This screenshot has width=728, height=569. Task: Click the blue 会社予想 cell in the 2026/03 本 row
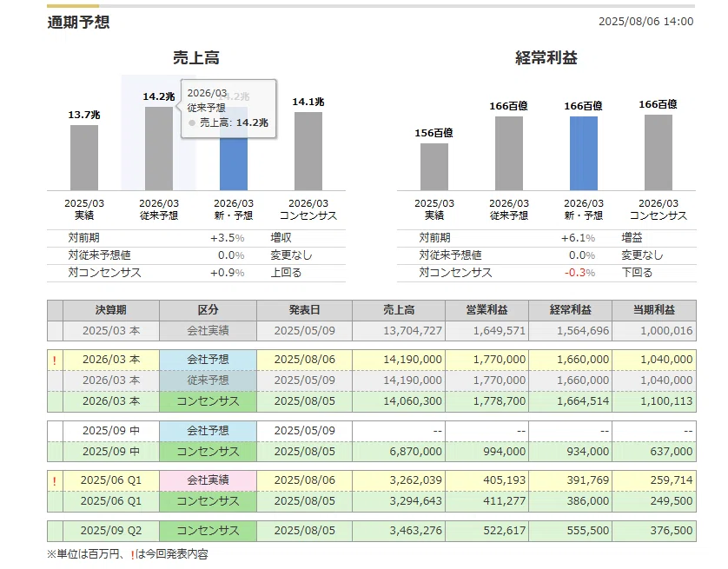pos(208,360)
